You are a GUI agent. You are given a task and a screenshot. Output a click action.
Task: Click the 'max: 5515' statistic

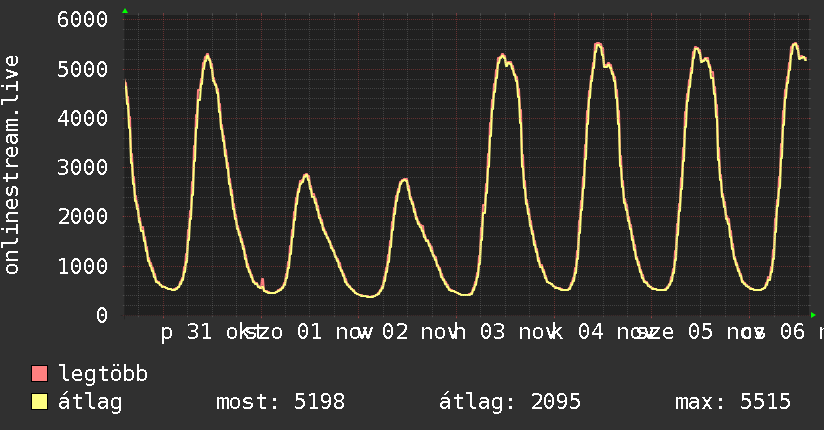tap(733, 402)
